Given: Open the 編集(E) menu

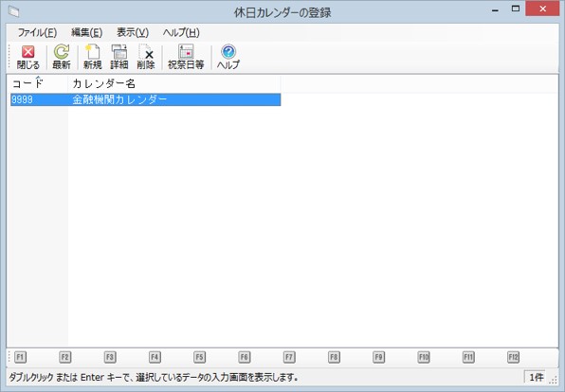Looking at the screenshot, I should [87, 33].
